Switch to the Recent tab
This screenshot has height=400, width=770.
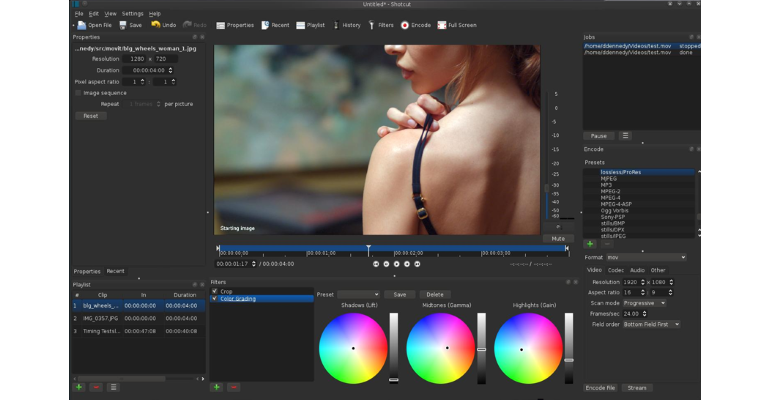coord(115,271)
